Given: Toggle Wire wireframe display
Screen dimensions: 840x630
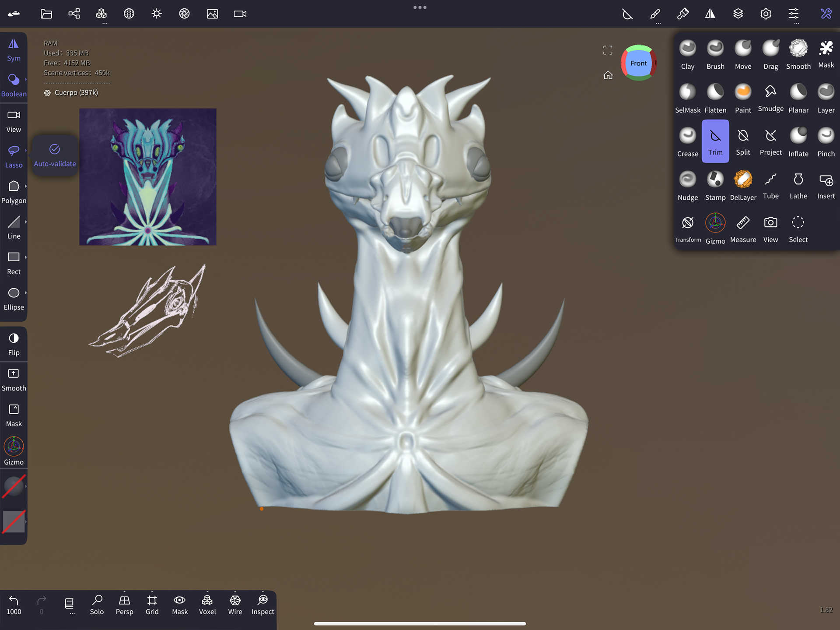Looking at the screenshot, I should pyautogui.click(x=235, y=605).
